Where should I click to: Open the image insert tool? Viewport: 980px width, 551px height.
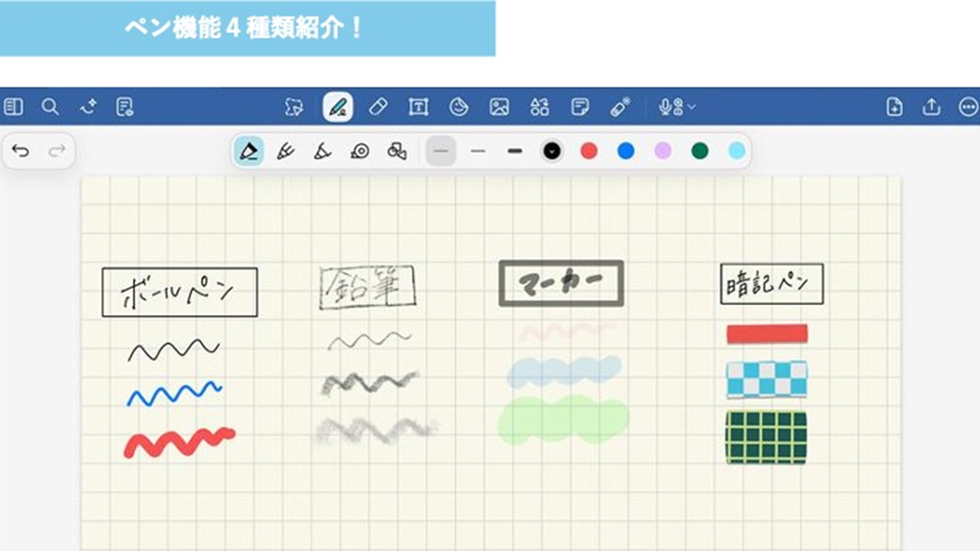click(499, 107)
